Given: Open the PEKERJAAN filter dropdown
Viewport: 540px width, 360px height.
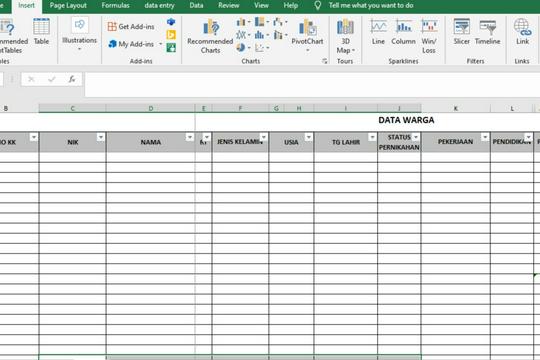Looking at the screenshot, I should coord(485,137).
